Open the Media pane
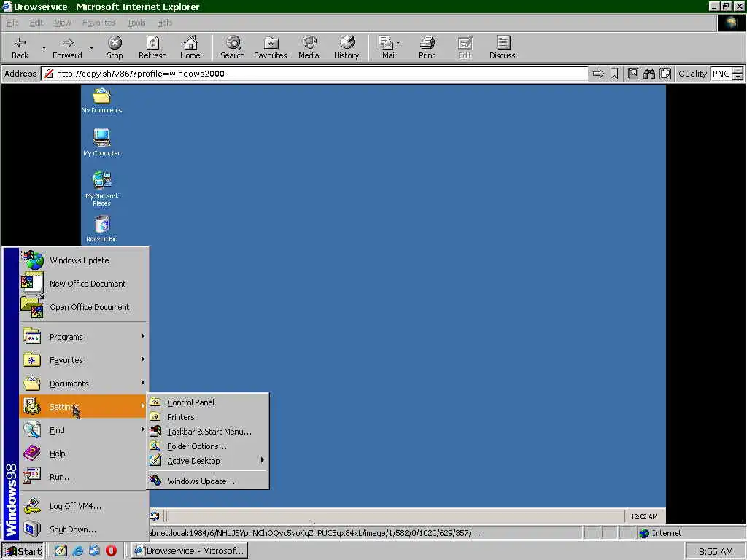This screenshot has height=560, width=747. tap(309, 47)
